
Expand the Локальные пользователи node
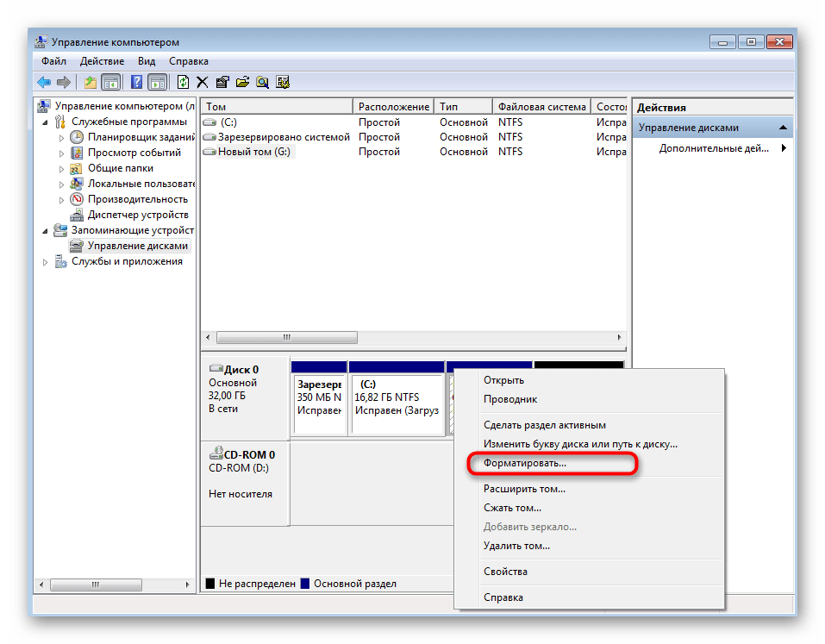click(61, 184)
